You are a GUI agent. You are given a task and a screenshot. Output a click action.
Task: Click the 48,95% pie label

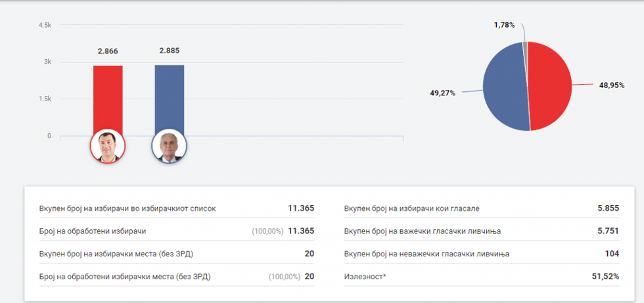[611, 85]
